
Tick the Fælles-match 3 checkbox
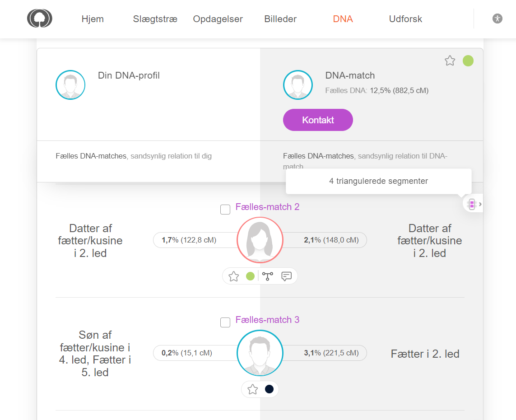coord(225,322)
